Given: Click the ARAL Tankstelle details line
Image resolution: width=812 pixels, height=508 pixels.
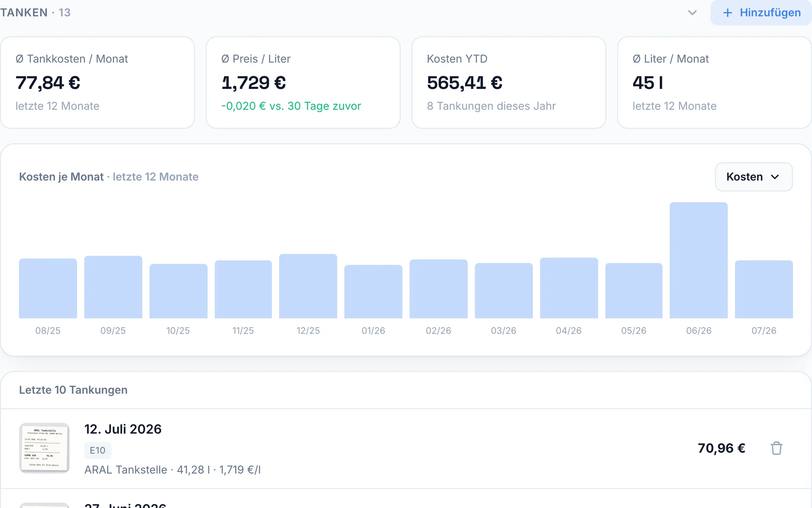Looking at the screenshot, I should (173, 470).
